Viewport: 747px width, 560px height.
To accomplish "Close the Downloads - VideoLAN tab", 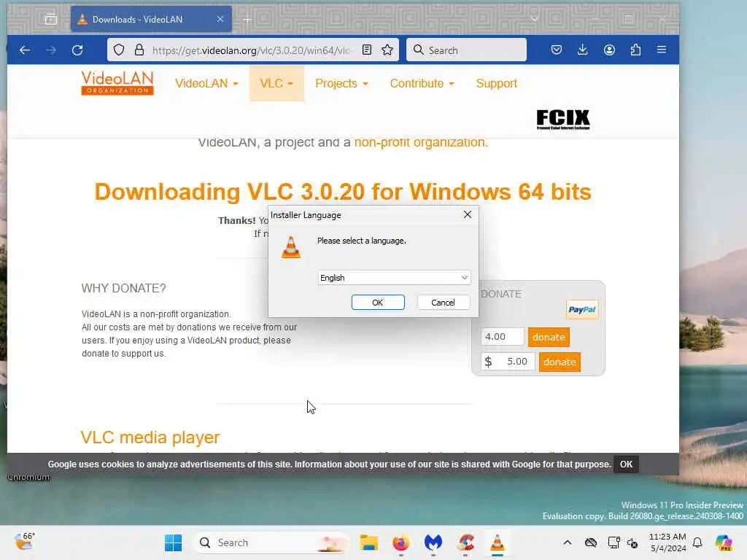I will (x=220, y=19).
